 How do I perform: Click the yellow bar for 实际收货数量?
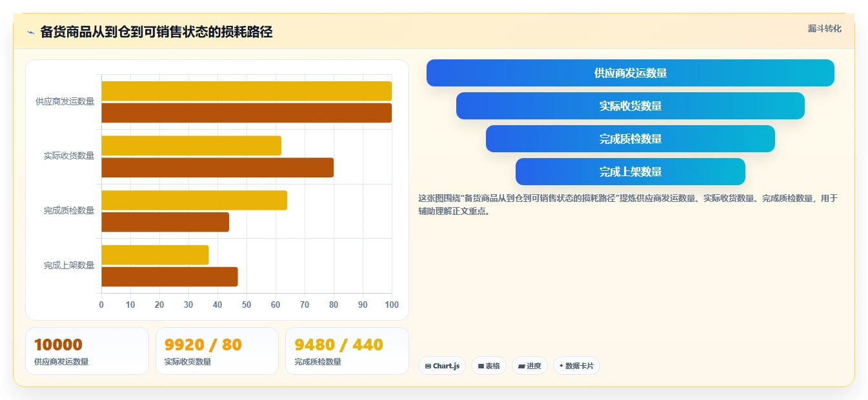point(191,146)
